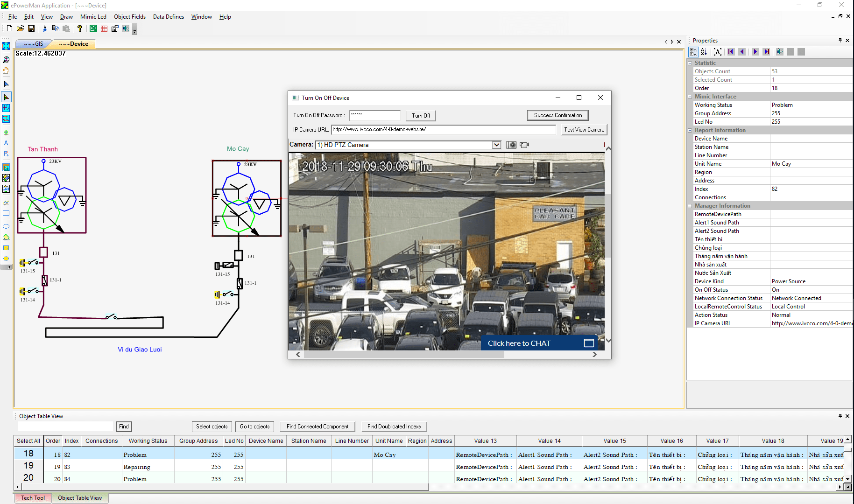Screen dimensions: 854x504
Task: Select the zoom magnifier tool
Action: click(x=6, y=60)
